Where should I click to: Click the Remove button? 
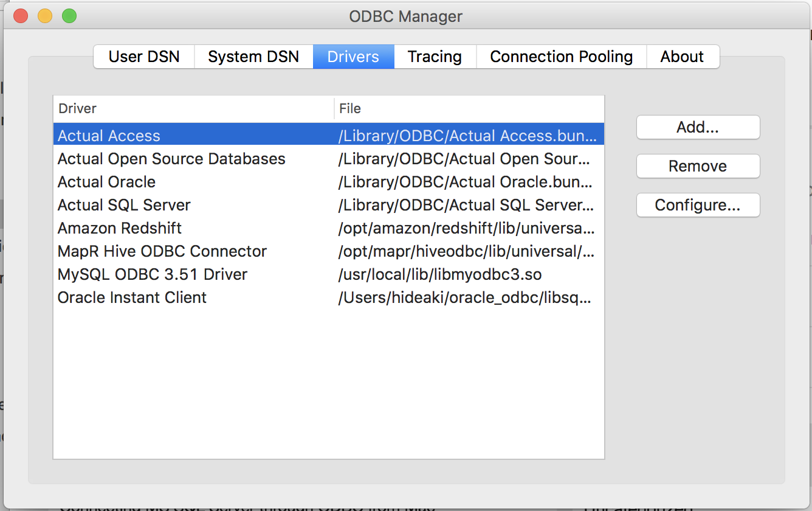tap(697, 166)
